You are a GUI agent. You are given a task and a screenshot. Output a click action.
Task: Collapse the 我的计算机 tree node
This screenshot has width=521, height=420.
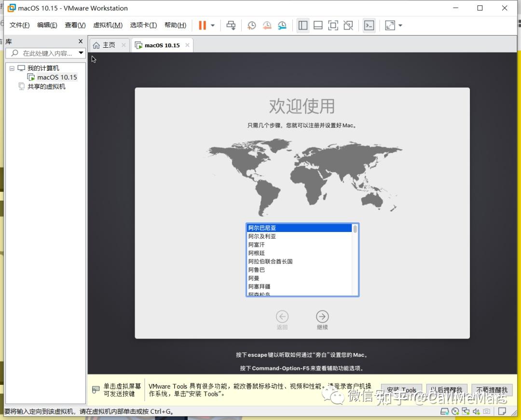pos(12,68)
